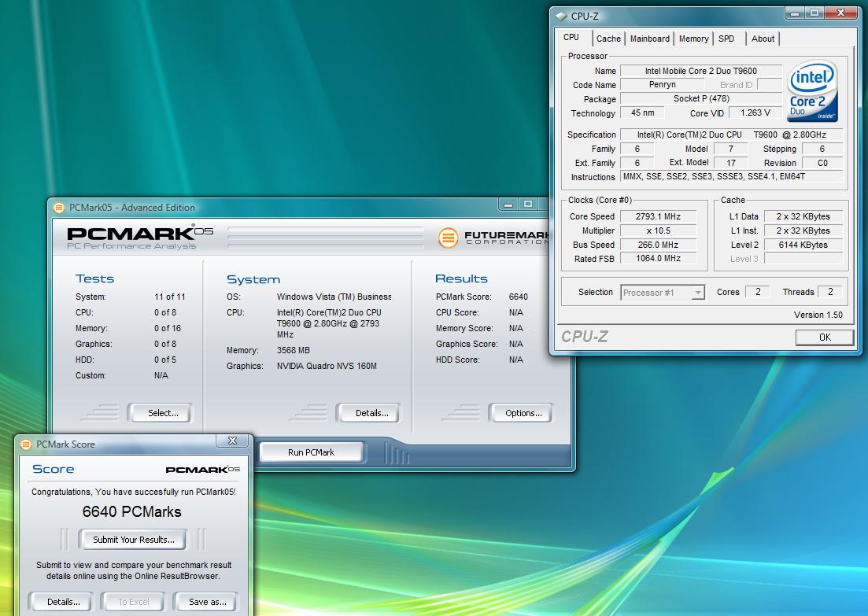868x616 pixels.
Task: Click the Threads count value in CPU-Z
Action: tap(829, 292)
